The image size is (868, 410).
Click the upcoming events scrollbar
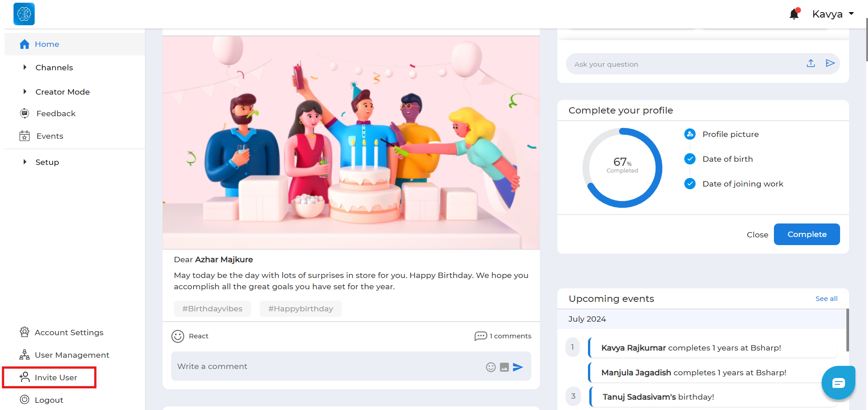point(847,330)
